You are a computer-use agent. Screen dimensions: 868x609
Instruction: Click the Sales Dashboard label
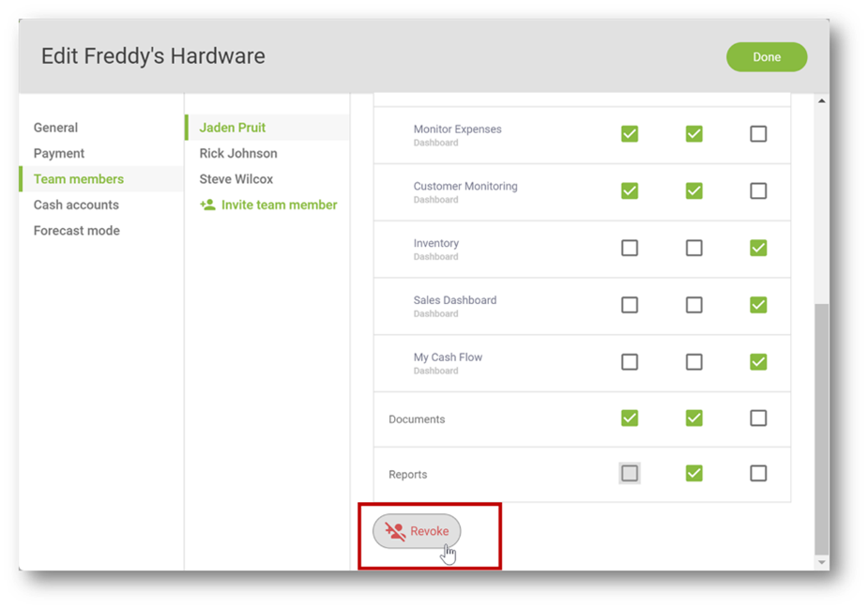tap(454, 300)
